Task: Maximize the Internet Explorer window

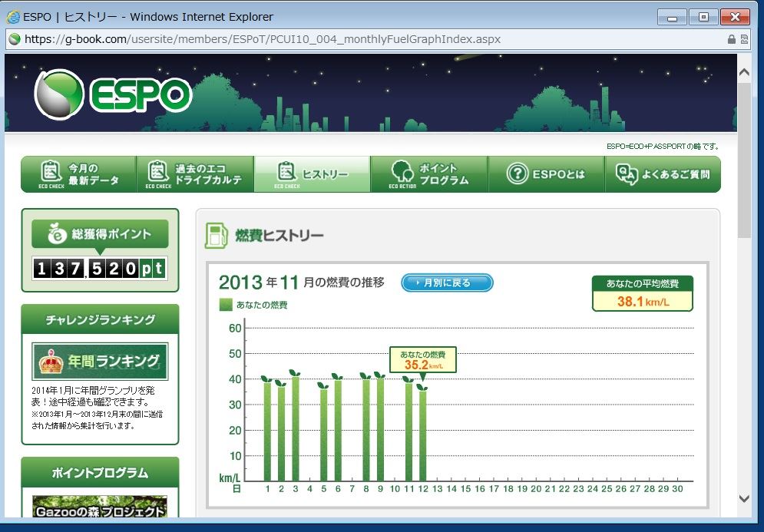Action: click(x=703, y=17)
